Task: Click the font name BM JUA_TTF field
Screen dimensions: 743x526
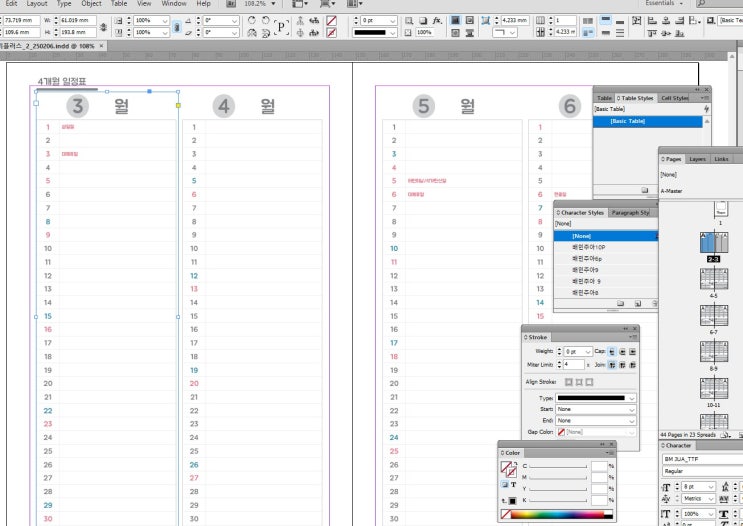Action: pyautogui.click(x=702, y=459)
